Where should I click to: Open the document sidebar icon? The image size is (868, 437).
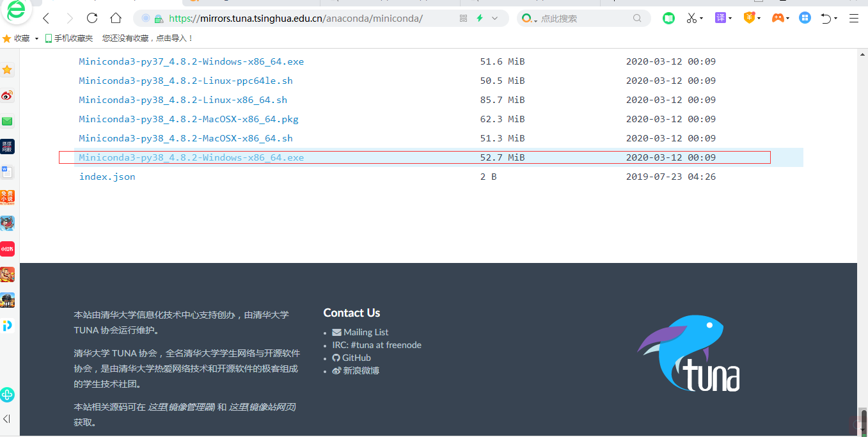[8, 172]
